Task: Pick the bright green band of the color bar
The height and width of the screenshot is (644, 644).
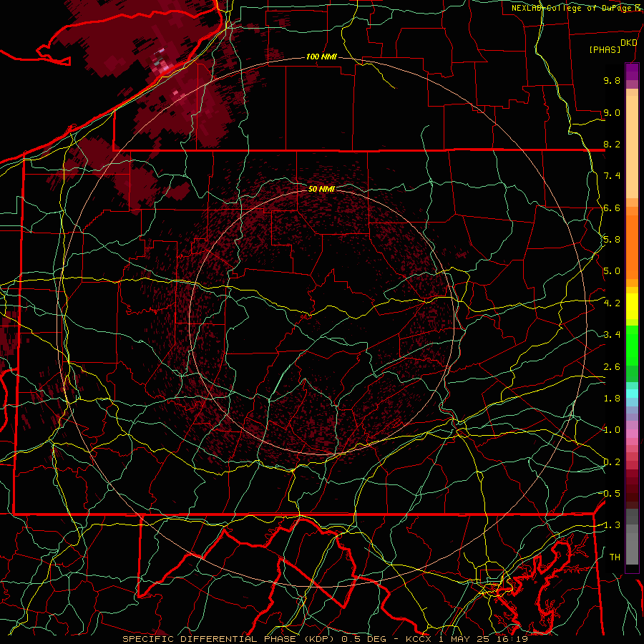Action: click(632, 346)
